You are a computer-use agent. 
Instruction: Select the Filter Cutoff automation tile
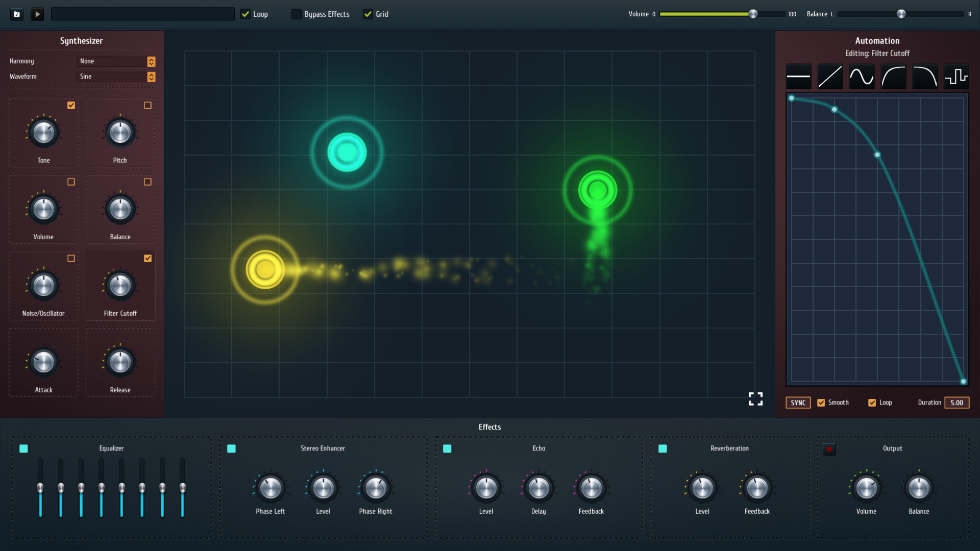click(120, 286)
